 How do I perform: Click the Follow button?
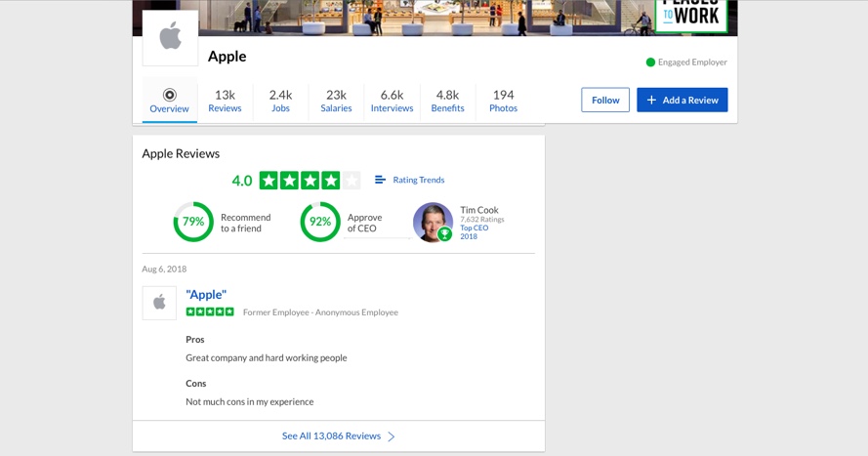click(605, 100)
